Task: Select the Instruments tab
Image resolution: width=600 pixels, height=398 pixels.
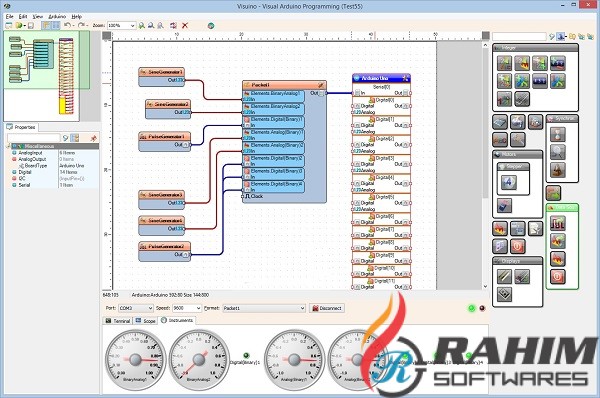Action: 177,320
